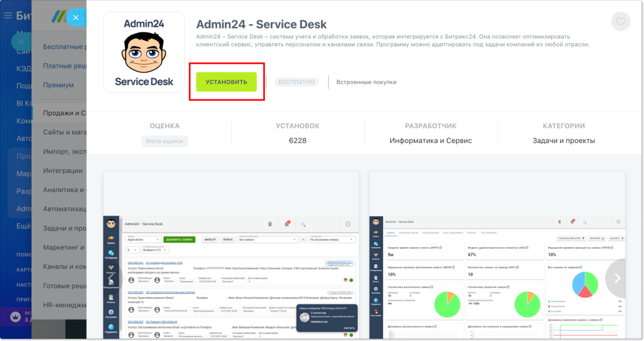Close the app detail panel via top X
The width and height of the screenshot is (644, 341).
point(76,18)
